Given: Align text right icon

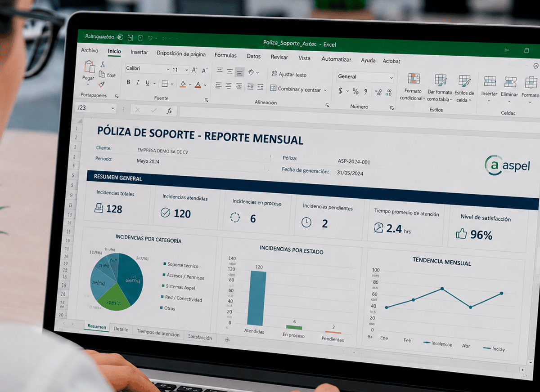Looking at the screenshot, I should tap(239, 86).
